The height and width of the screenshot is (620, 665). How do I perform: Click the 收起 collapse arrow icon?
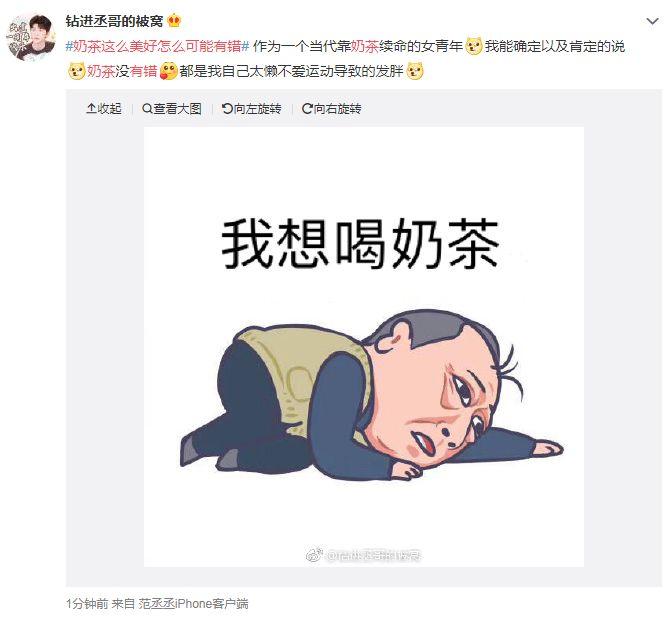click(x=91, y=109)
